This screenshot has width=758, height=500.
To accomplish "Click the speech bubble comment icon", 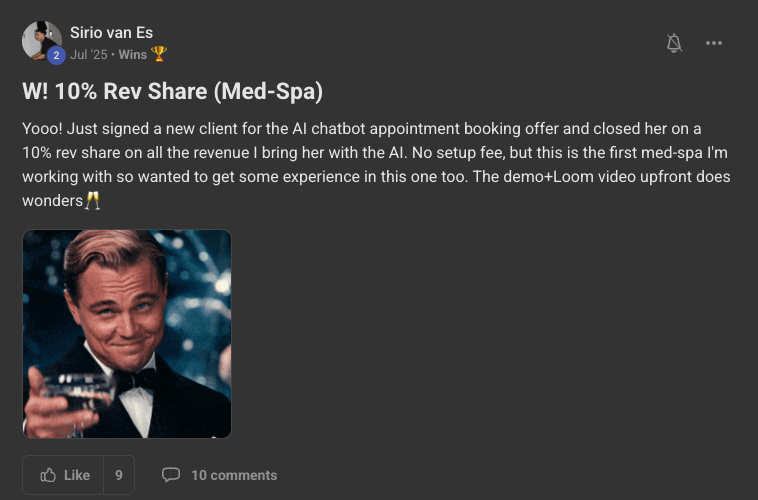I will (171, 475).
